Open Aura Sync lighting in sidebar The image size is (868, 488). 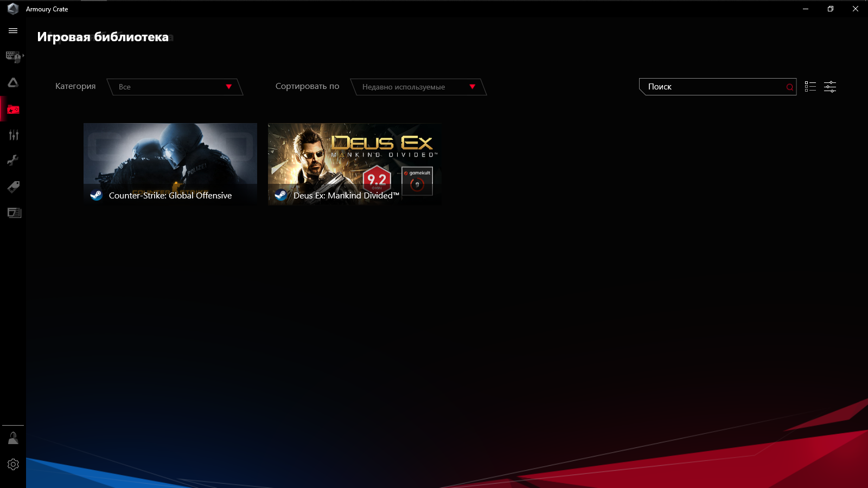click(13, 82)
